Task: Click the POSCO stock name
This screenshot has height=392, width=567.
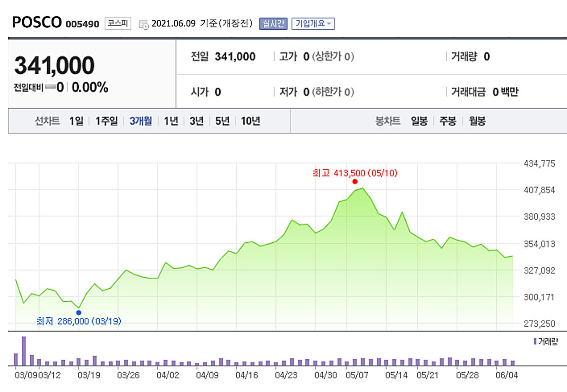Action: click(x=36, y=22)
